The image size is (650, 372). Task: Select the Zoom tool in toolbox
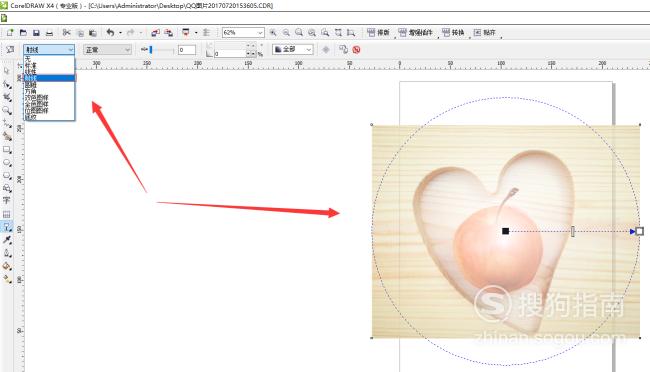tap(7, 110)
